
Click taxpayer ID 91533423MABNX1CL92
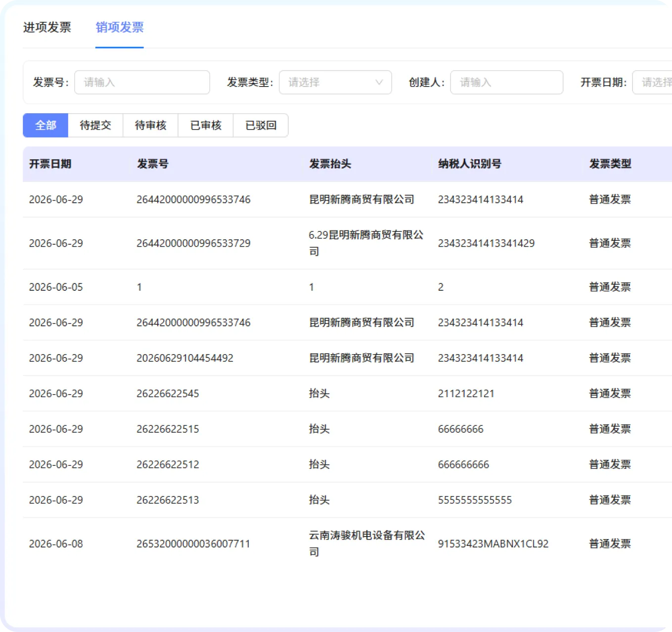click(x=493, y=544)
